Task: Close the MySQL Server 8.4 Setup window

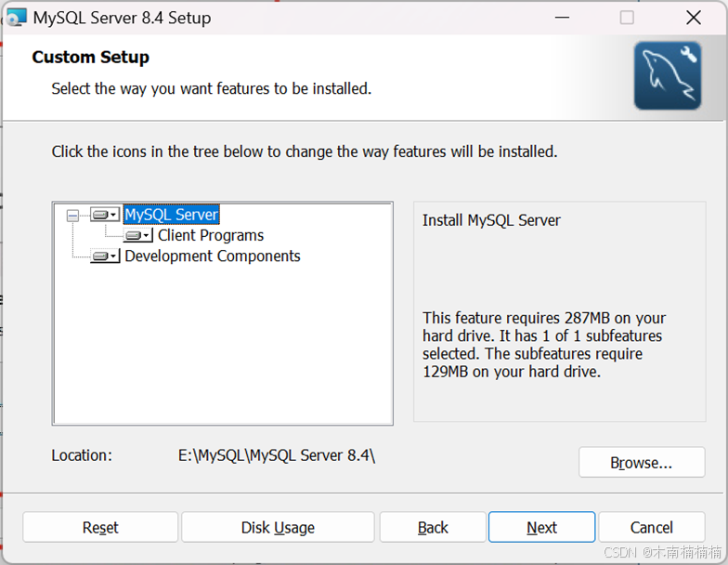Action: [x=694, y=18]
